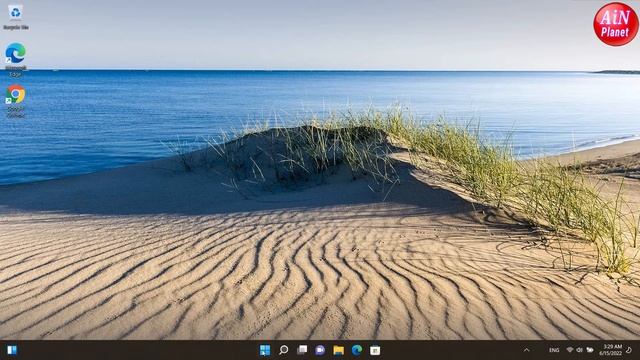Viewport: 640px width, 360px height.
Task: Open the Widgets panel from the taskbar
Action: point(12,350)
